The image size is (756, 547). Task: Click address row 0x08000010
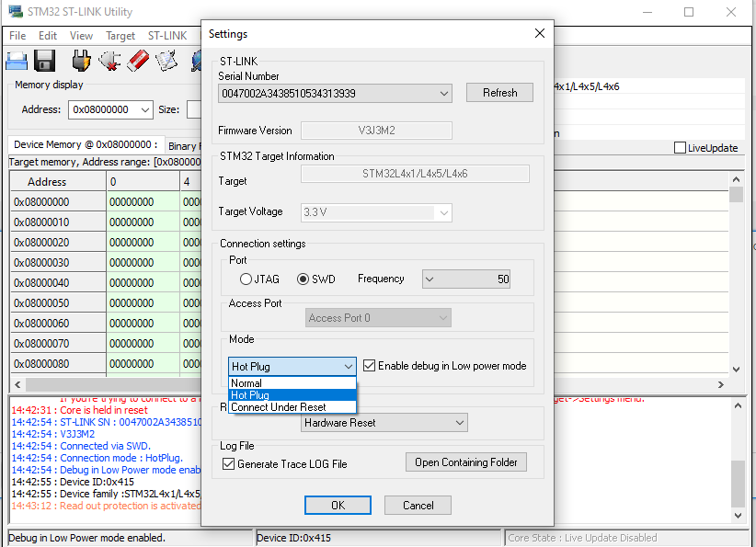pyautogui.click(x=58, y=222)
